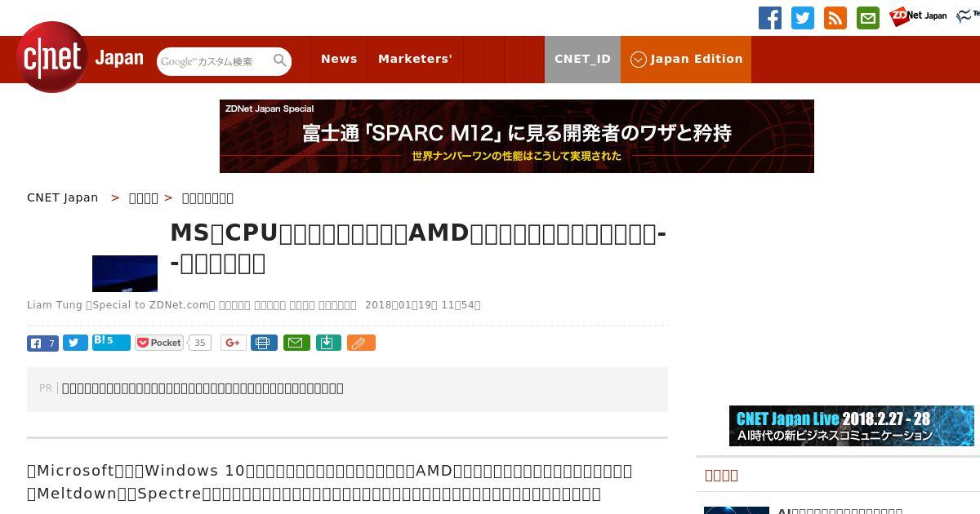
Task: Open the orange RSS feed icon
Action: [x=835, y=18]
